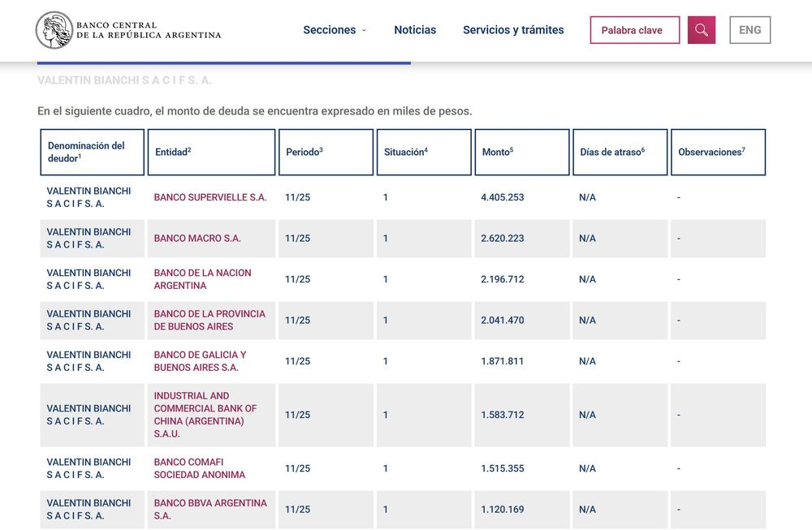Open Servicios y trámites menu

pyautogui.click(x=513, y=30)
